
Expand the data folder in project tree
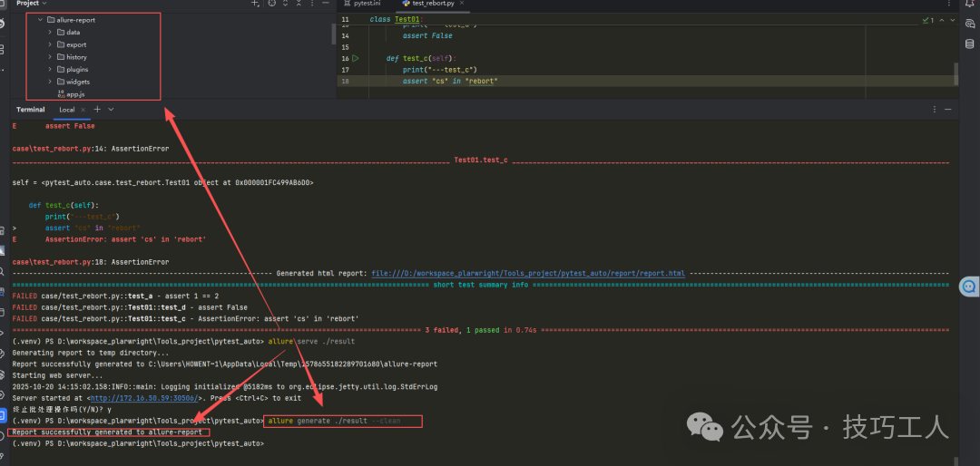point(51,32)
